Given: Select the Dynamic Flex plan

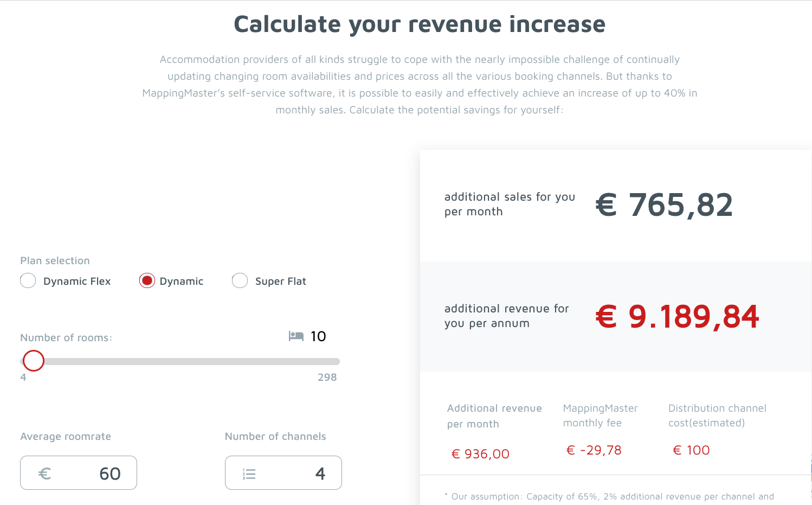Looking at the screenshot, I should coord(28,281).
